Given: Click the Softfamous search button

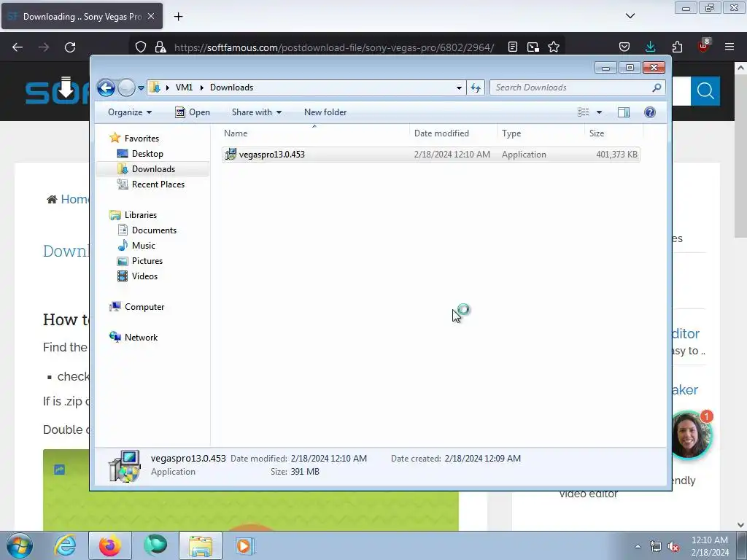Looking at the screenshot, I should coord(705,91).
